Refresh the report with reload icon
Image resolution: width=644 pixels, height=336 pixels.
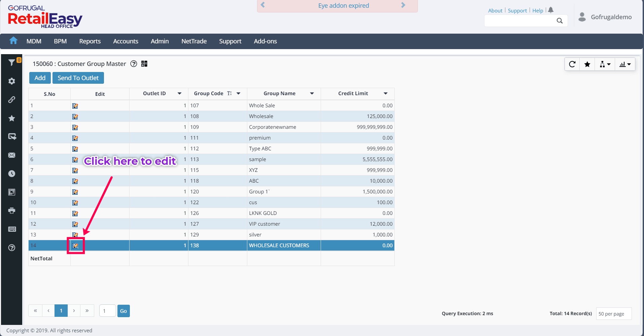click(x=572, y=64)
